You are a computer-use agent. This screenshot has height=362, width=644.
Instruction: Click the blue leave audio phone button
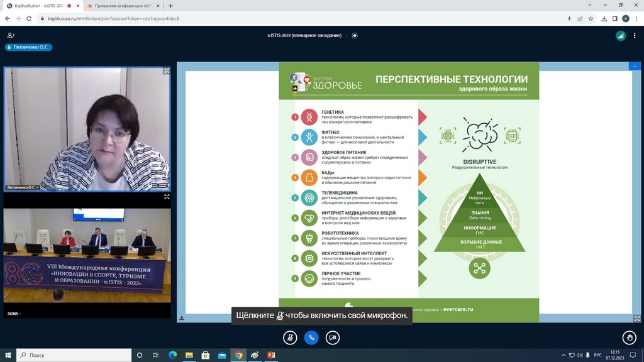(x=311, y=337)
